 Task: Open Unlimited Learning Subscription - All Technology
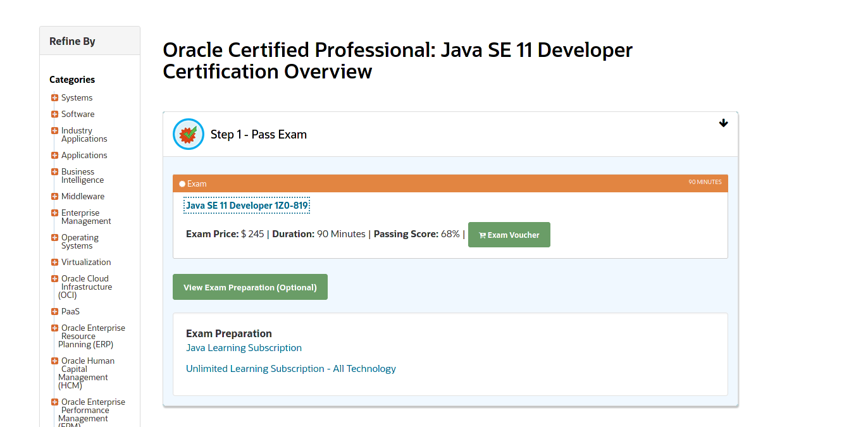(x=291, y=369)
